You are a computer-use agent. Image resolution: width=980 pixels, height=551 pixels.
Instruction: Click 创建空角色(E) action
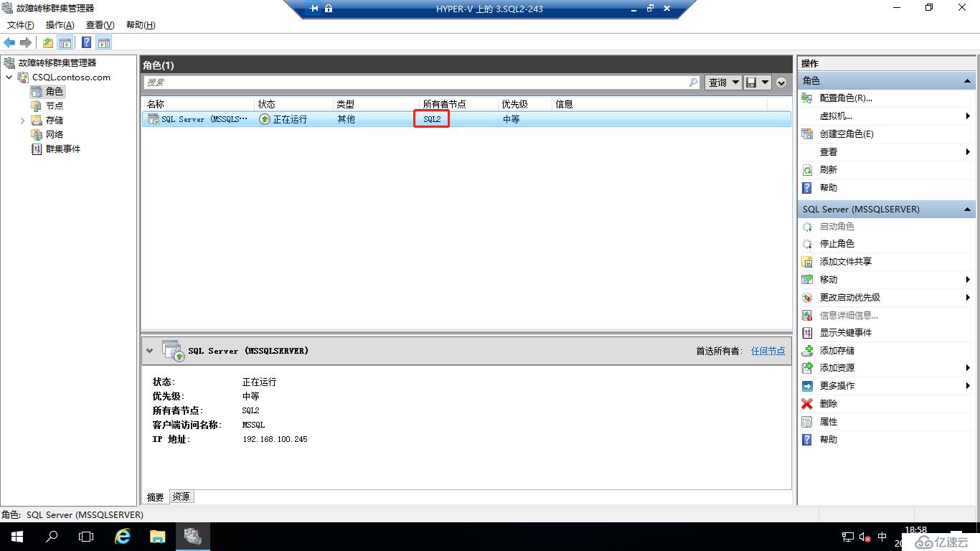pos(847,134)
